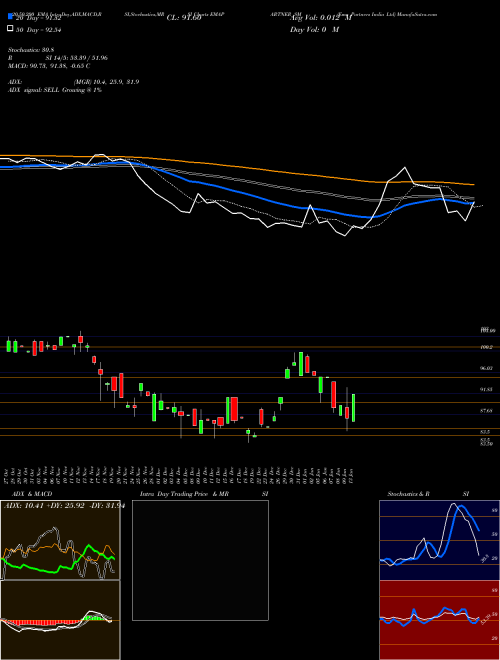Click the MACD values line
Screen dimensions: 500x660
tap(49, 66)
